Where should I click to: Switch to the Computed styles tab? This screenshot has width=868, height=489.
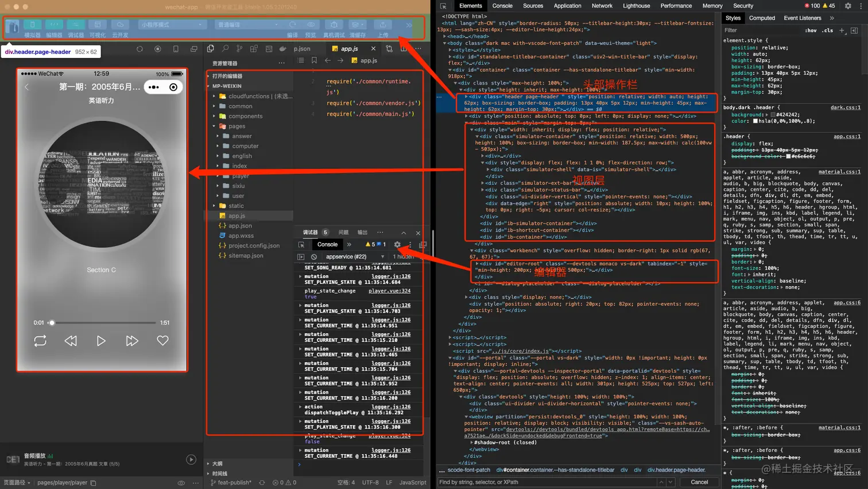tap(762, 18)
